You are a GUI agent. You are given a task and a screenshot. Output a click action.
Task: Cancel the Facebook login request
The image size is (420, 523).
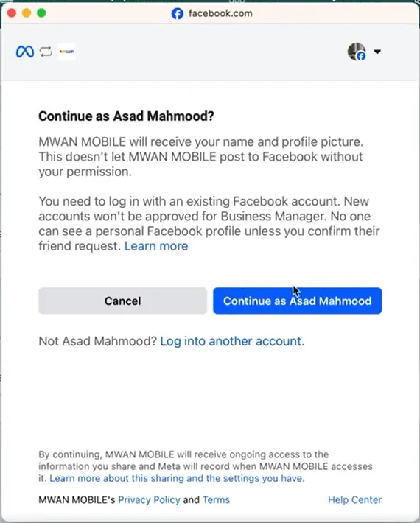(123, 301)
